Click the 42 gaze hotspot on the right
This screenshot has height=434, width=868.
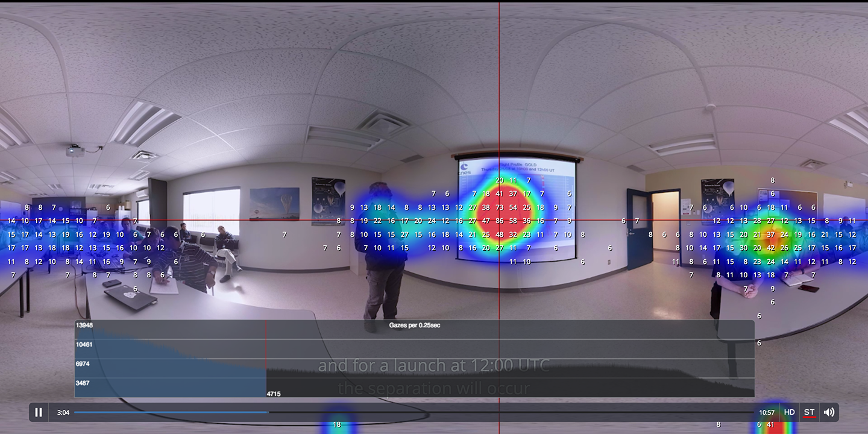[x=770, y=248]
